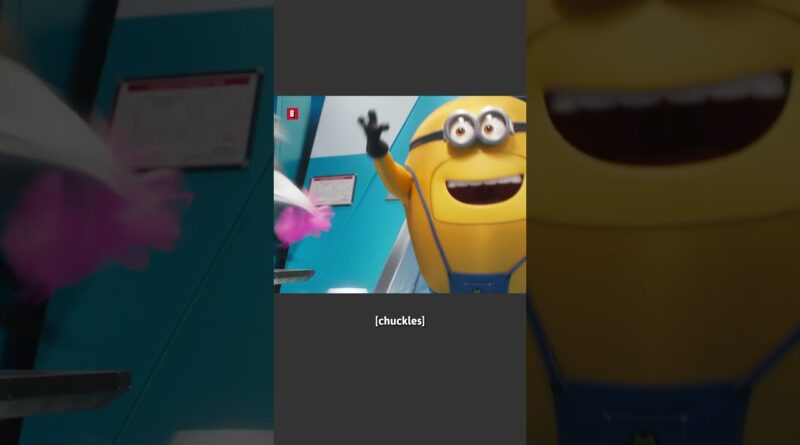Click the centered Minion video clip
Image resolution: width=800 pixels, height=445 pixels.
click(x=400, y=194)
